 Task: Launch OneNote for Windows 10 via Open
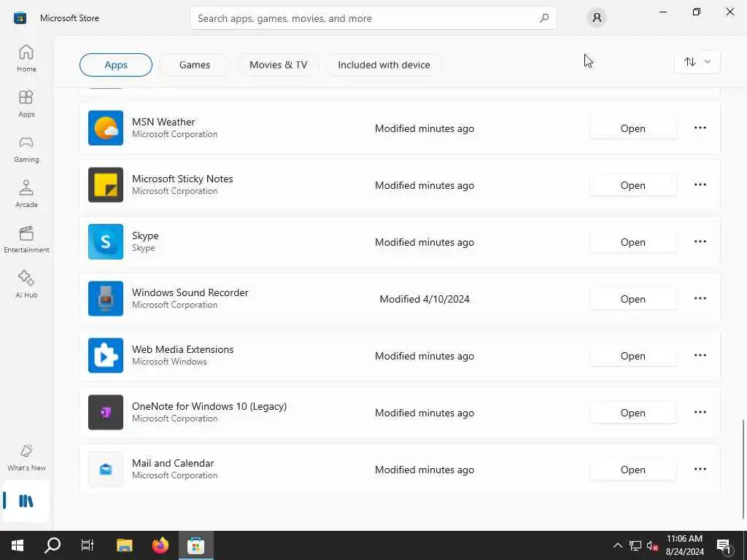(x=632, y=413)
